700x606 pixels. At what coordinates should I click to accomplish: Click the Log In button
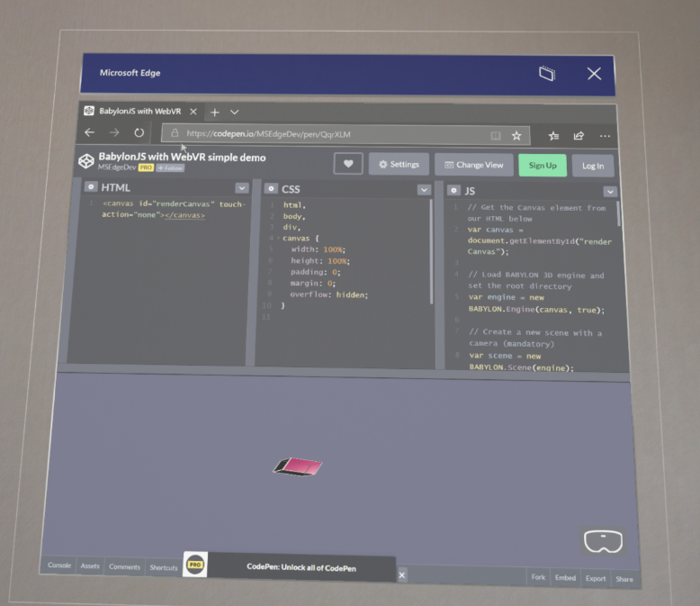[593, 166]
